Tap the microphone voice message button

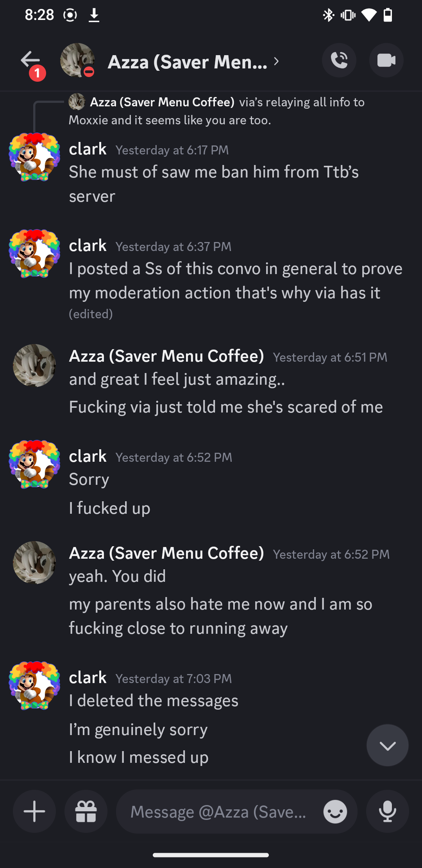point(387,811)
